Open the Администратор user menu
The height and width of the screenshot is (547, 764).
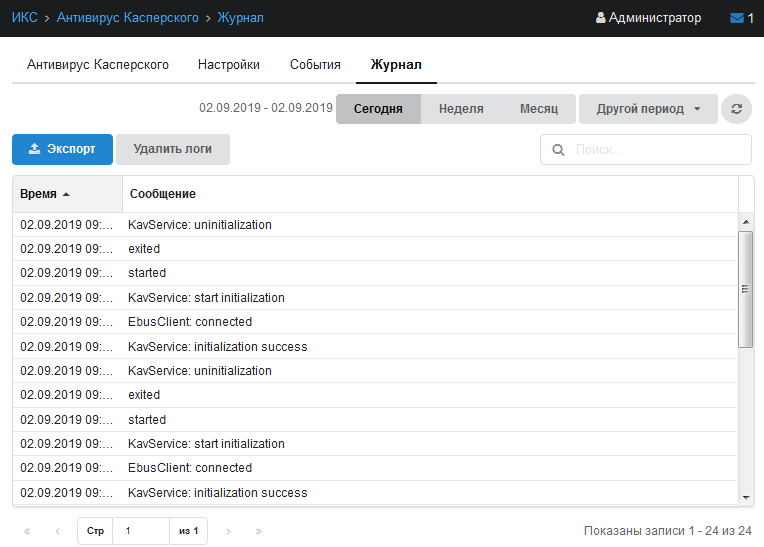click(648, 18)
